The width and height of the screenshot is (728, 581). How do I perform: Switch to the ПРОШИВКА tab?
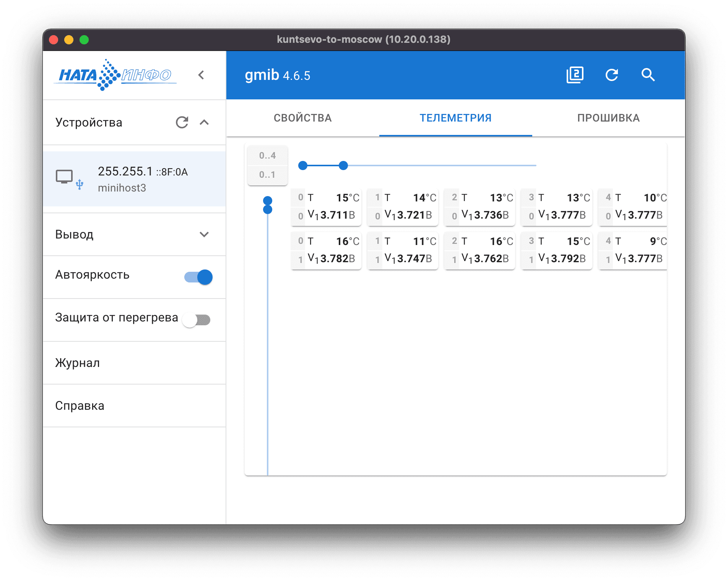tap(609, 118)
